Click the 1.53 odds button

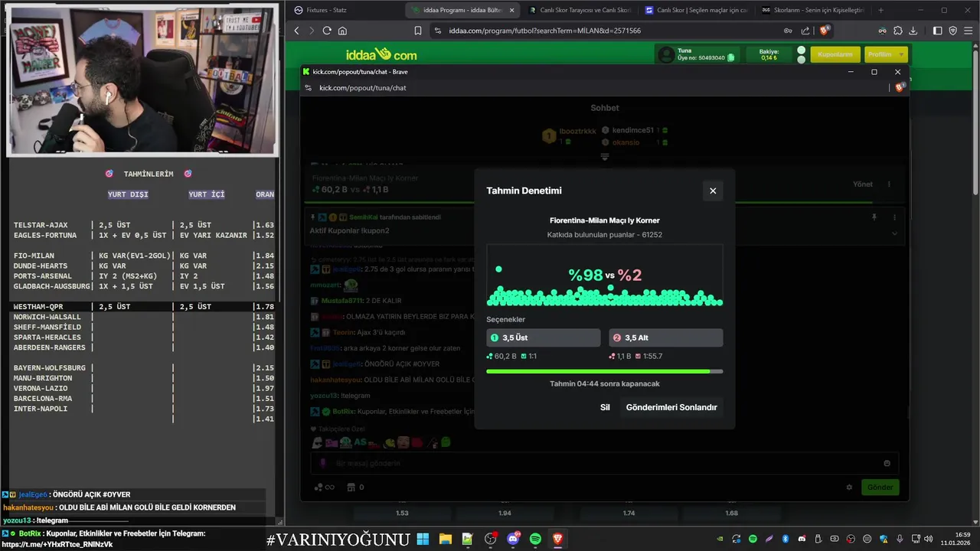click(x=402, y=513)
